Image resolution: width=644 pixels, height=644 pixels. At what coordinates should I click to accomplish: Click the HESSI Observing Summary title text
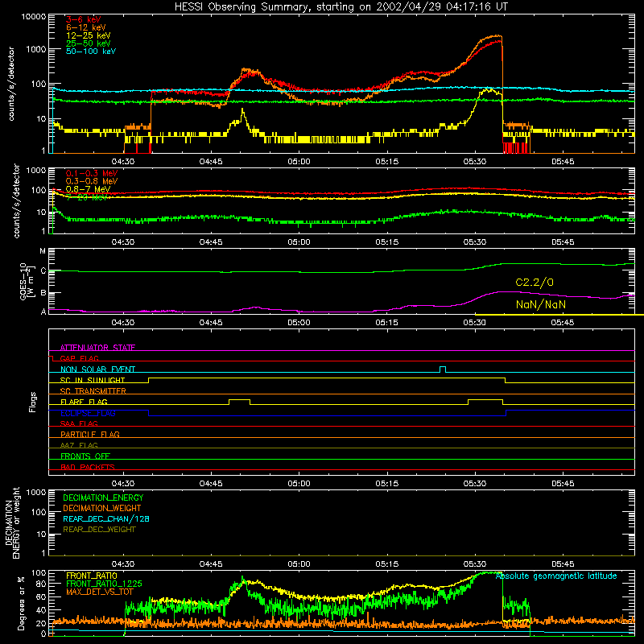coord(341,7)
